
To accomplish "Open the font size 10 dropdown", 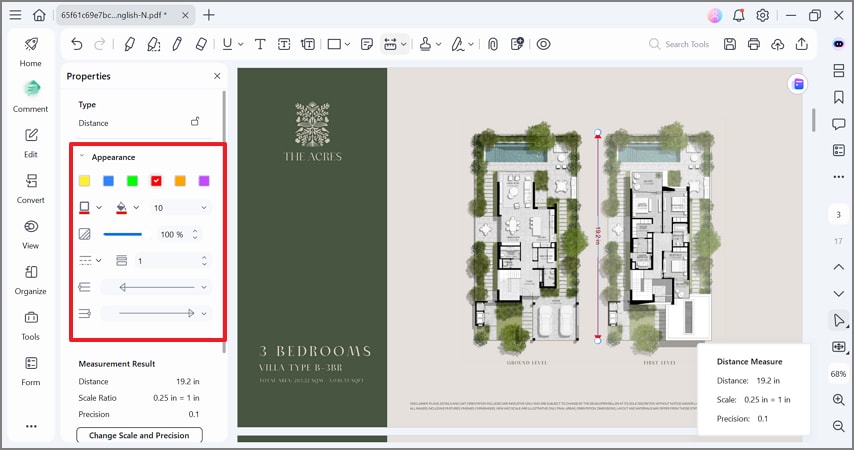I will pyautogui.click(x=180, y=208).
